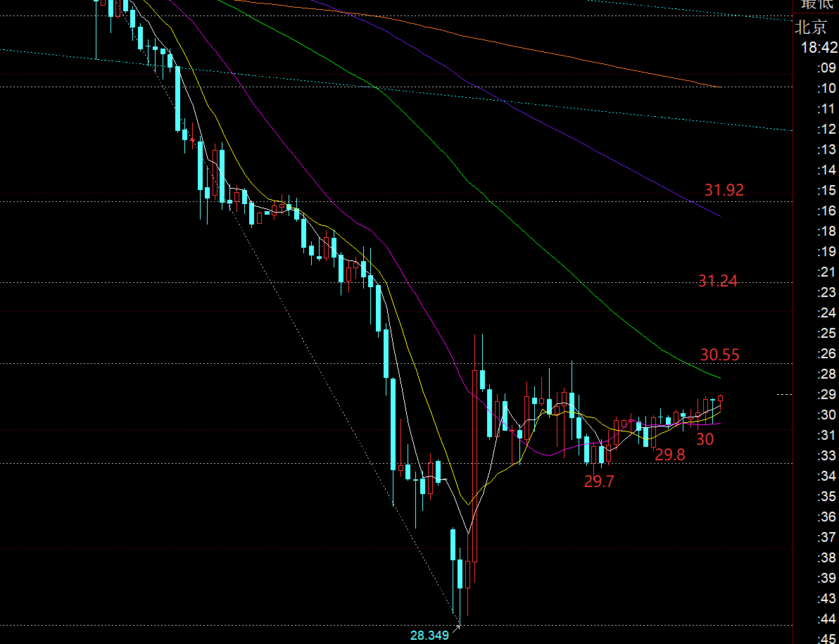Image resolution: width=839 pixels, height=644 pixels.
Task: Select the 18:42 time entry
Action: point(819,48)
